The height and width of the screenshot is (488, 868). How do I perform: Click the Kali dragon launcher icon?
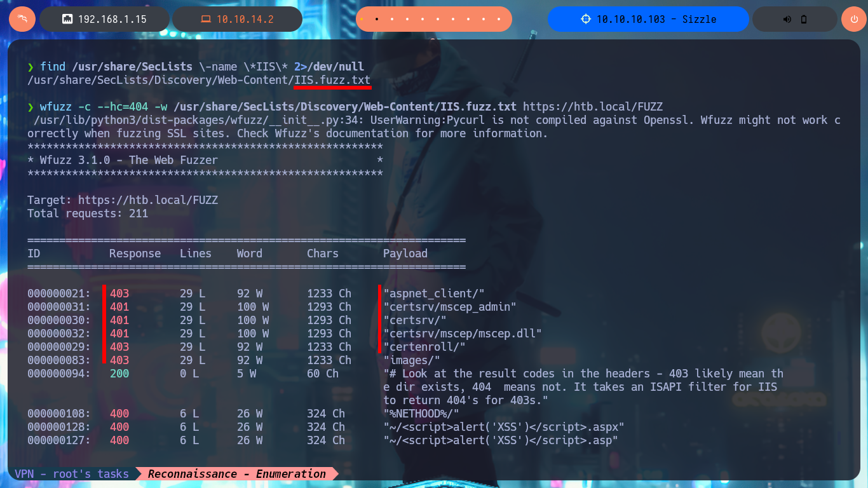[22, 19]
